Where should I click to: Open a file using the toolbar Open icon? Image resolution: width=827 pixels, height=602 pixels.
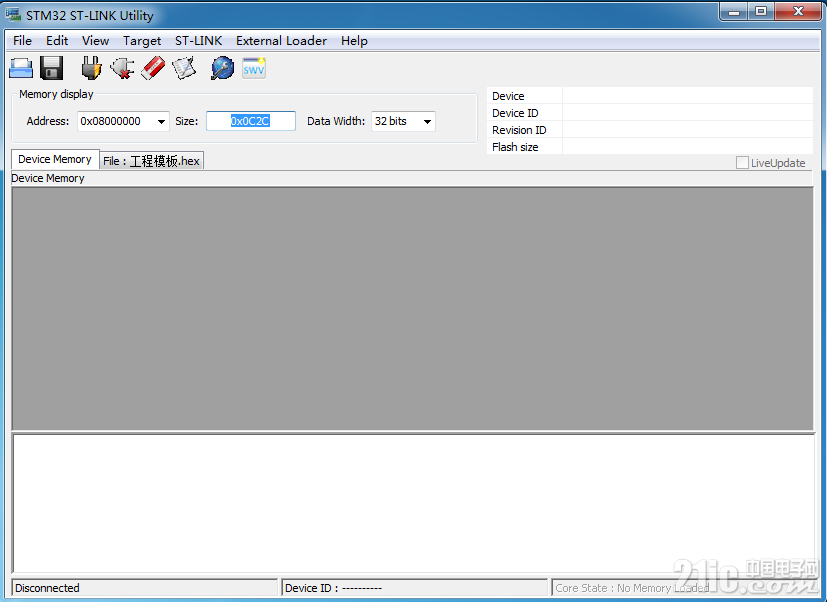(21, 69)
